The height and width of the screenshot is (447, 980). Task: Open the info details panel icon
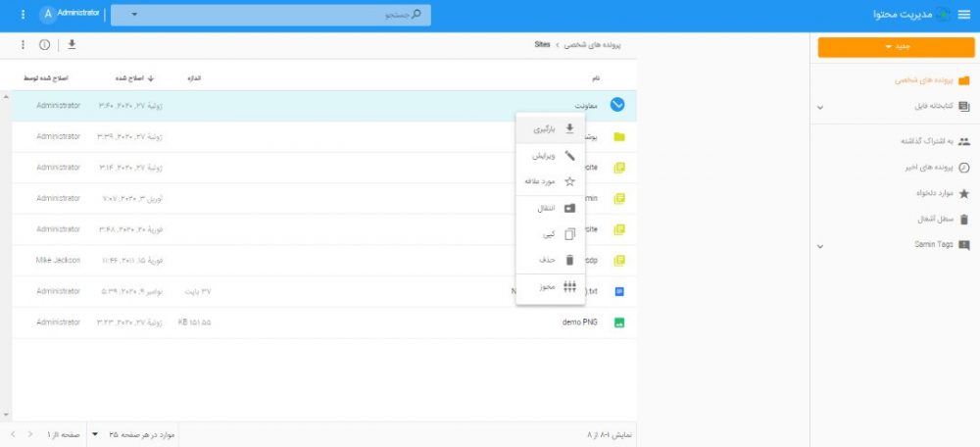pyautogui.click(x=44, y=45)
